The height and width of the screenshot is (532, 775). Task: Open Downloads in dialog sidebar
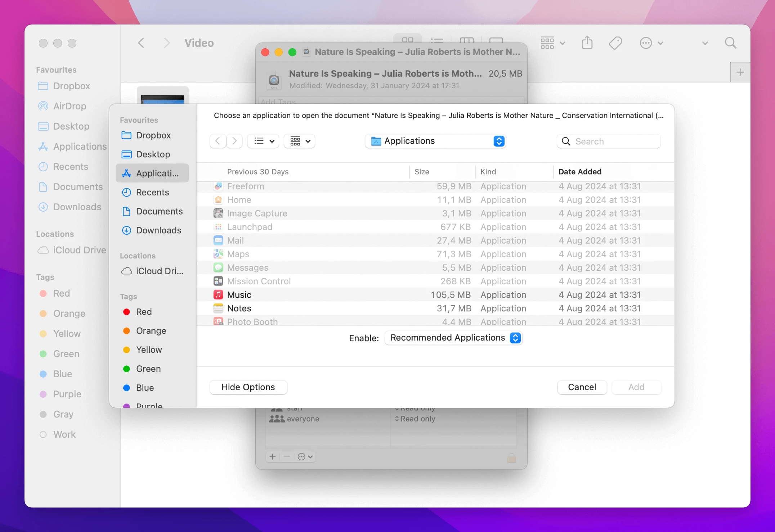pos(158,230)
